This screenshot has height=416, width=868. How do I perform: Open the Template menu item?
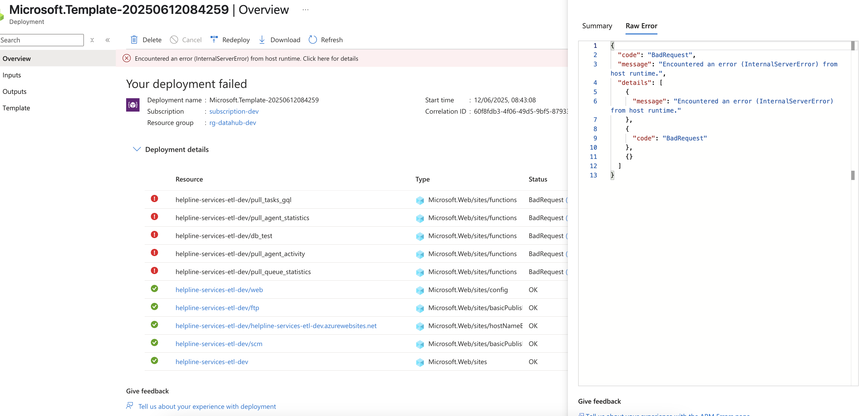[16, 108]
